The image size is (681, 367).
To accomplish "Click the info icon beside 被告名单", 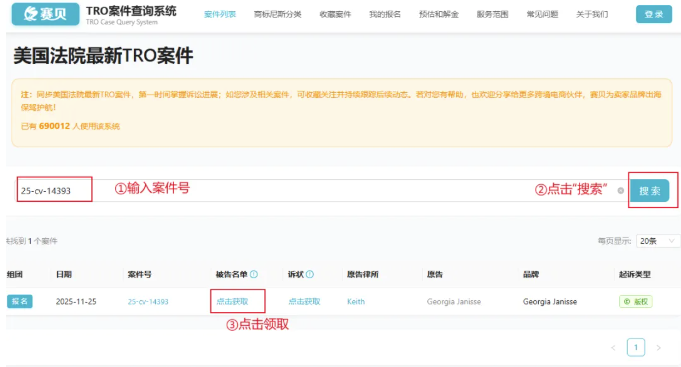I will (254, 274).
